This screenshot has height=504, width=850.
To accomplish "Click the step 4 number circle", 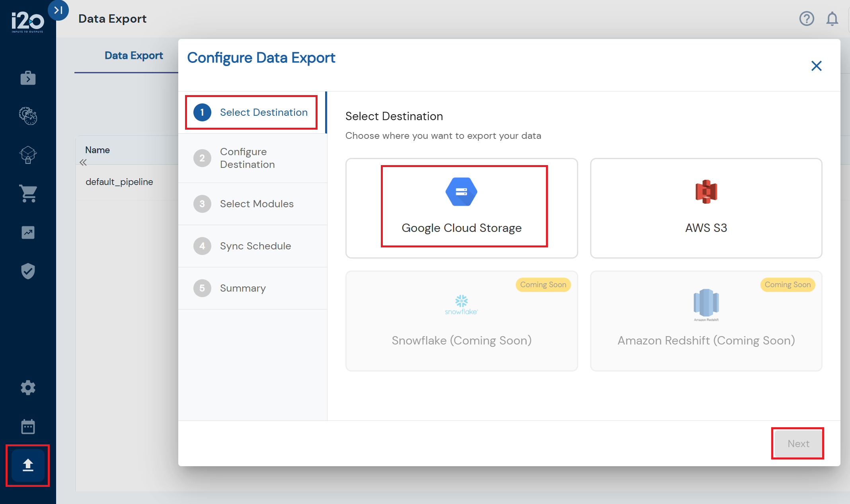I will tap(202, 246).
